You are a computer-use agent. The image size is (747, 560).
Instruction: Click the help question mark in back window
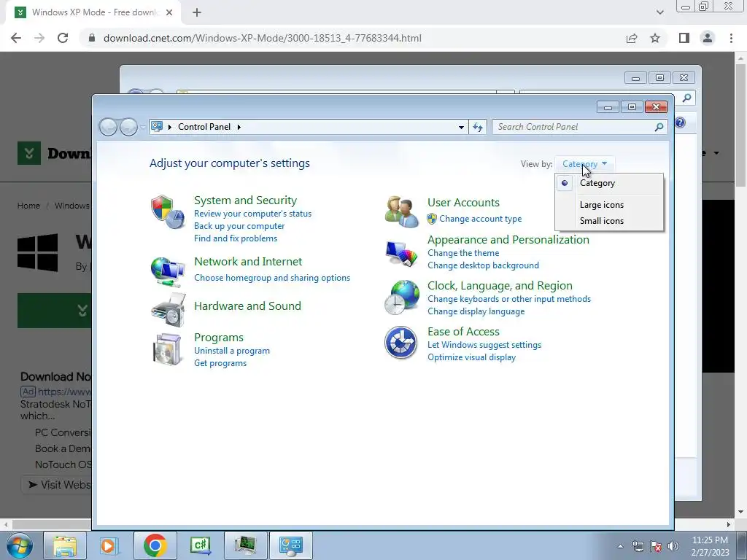681,122
